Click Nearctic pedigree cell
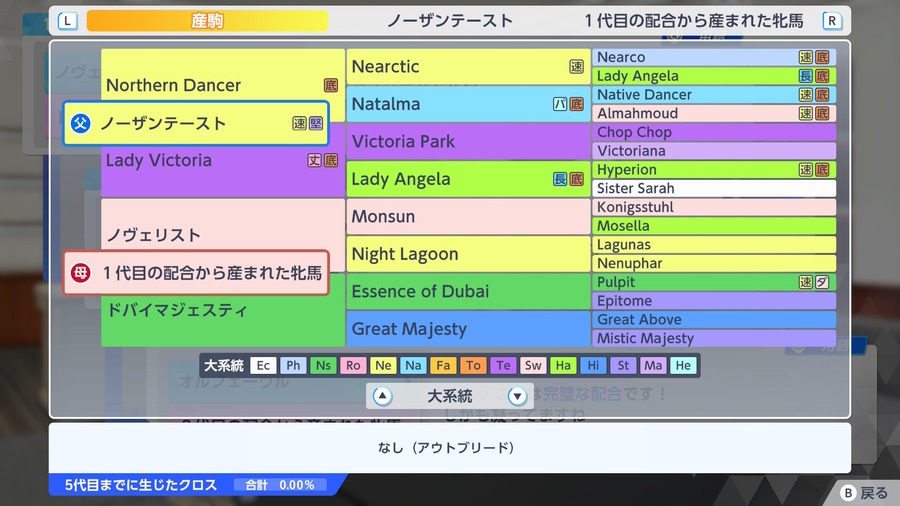 pos(468,67)
